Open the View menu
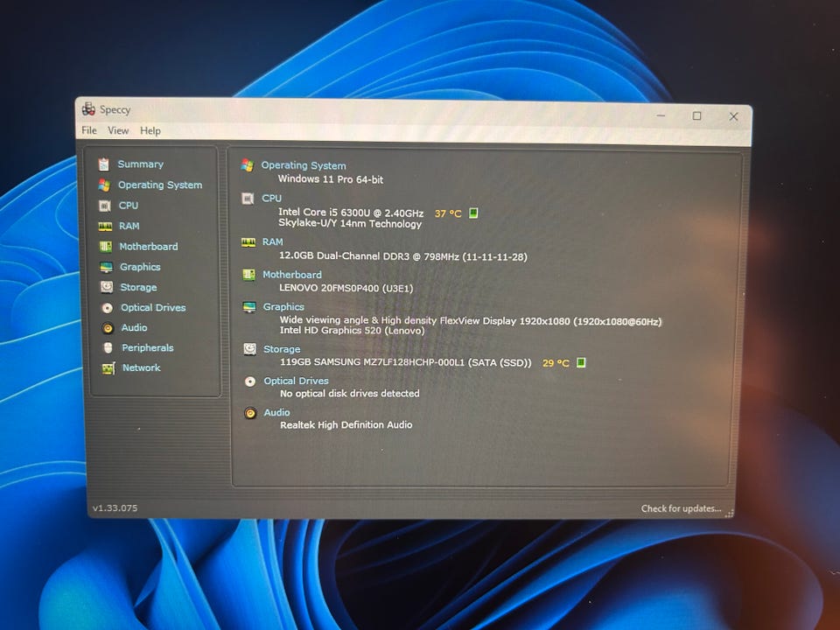840x630 pixels. (118, 130)
